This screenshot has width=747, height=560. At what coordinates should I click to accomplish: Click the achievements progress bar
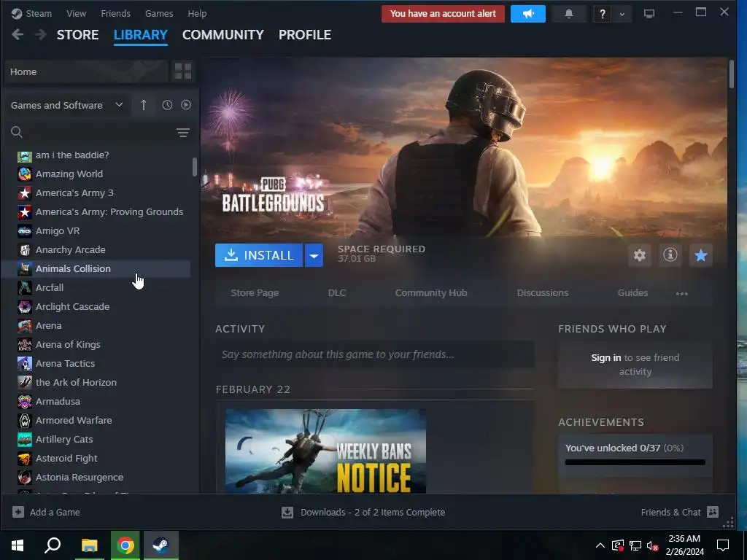point(635,462)
